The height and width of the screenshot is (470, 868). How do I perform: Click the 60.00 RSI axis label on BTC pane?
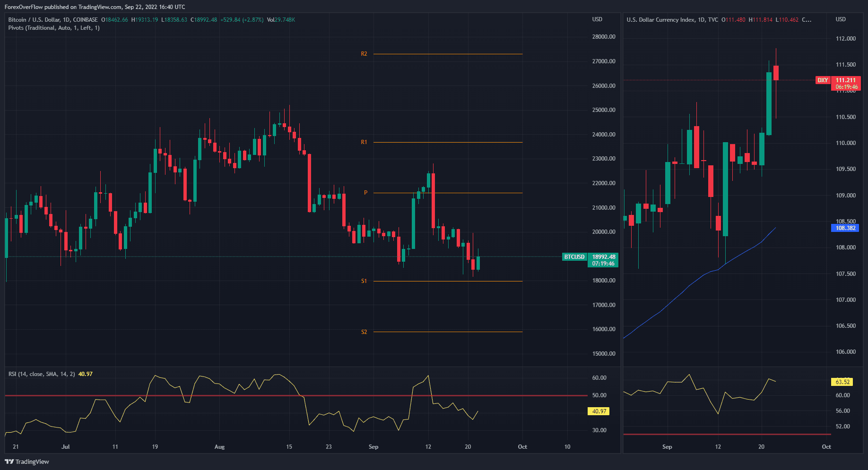click(x=599, y=378)
